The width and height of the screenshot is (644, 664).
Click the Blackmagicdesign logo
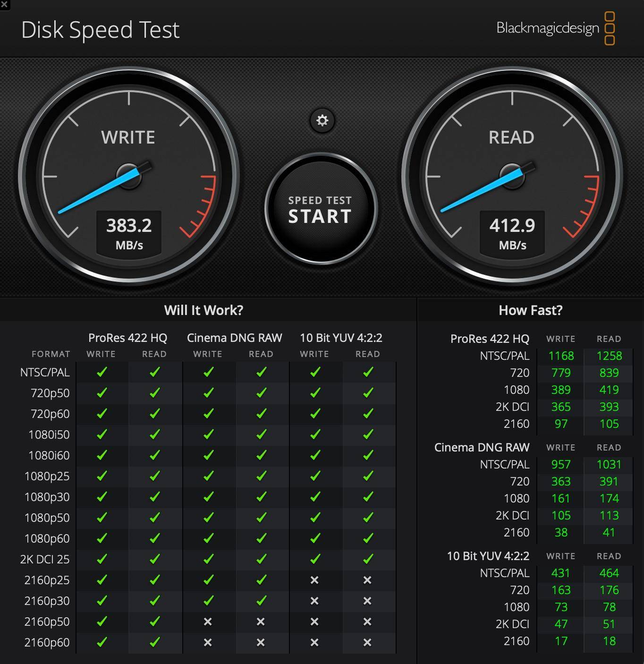point(555,28)
